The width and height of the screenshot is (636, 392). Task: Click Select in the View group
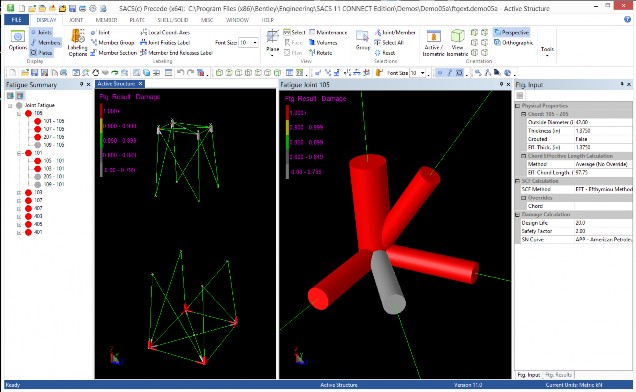coord(294,32)
